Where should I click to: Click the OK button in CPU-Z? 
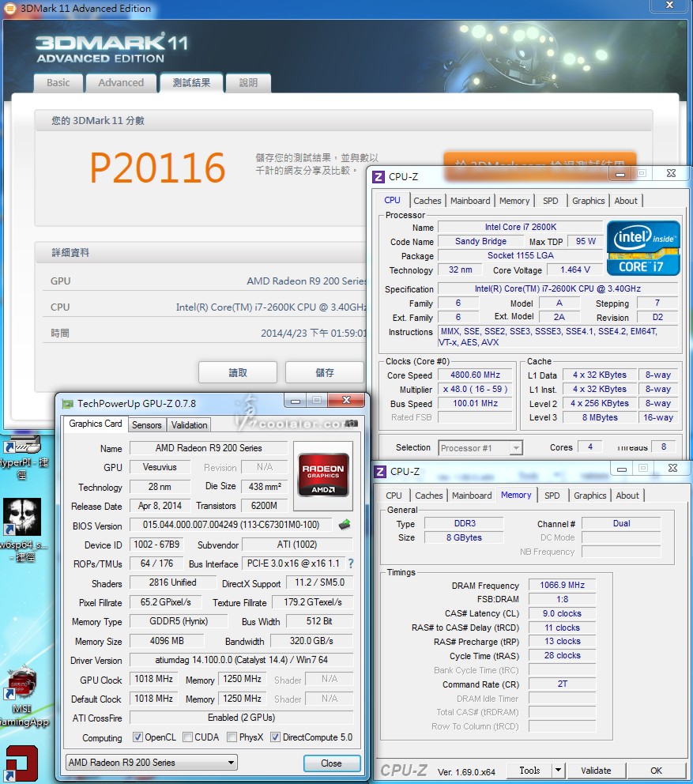[x=657, y=771]
